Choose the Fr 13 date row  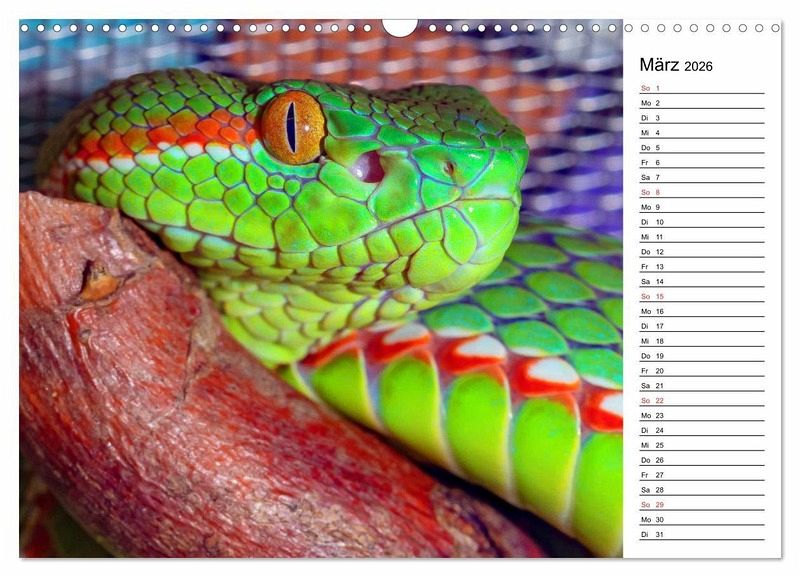(x=701, y=267)
